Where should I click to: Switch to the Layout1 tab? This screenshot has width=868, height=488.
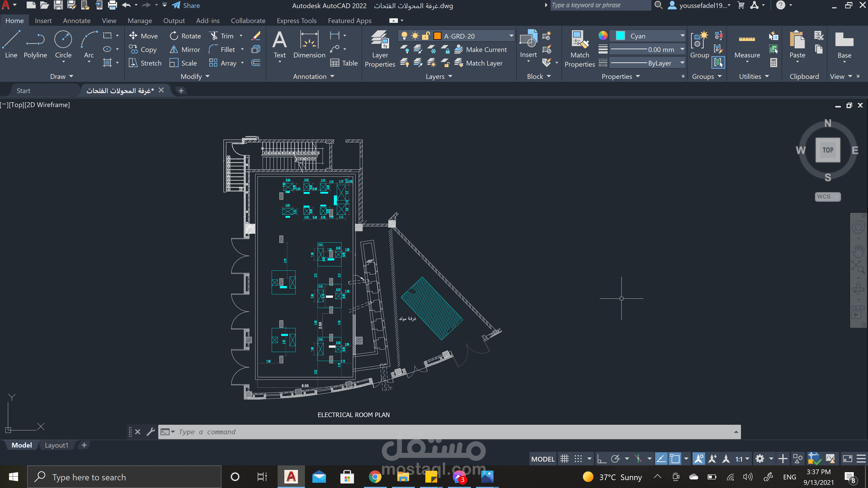click(x=56, y=445)
